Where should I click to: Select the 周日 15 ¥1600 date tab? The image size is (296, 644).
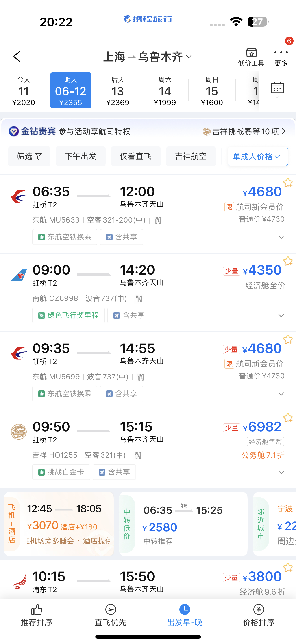tap(212, 91)
